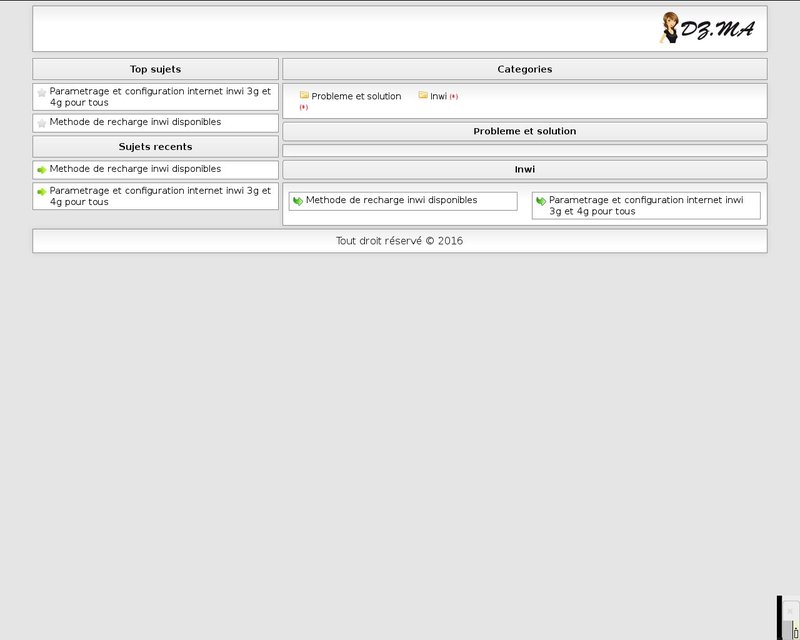This screenshot has height=640, width=800.
Task: Close the small widget in the corner
Action: [790, 611]
